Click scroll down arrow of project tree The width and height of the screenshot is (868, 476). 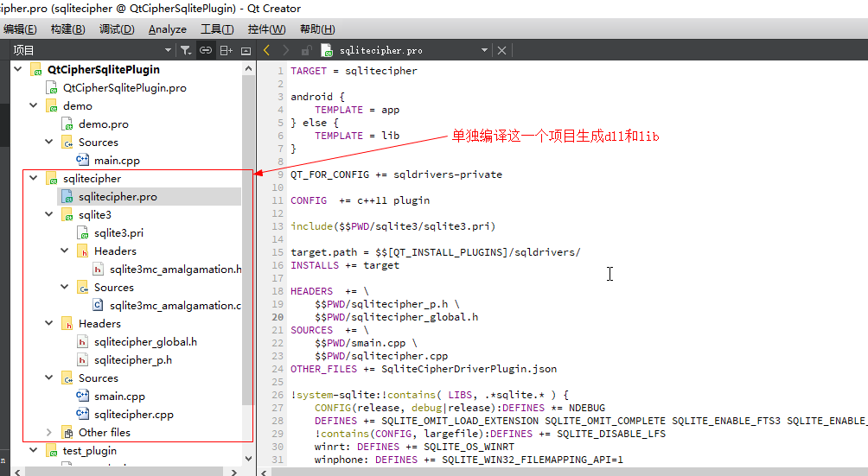pyautogui.click(x=248, y=459)
